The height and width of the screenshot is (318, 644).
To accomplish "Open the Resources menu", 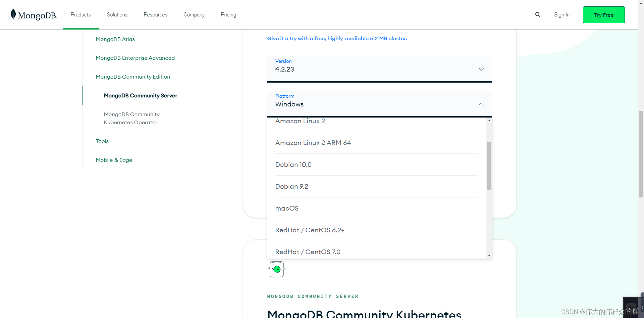I will [155, 15].
